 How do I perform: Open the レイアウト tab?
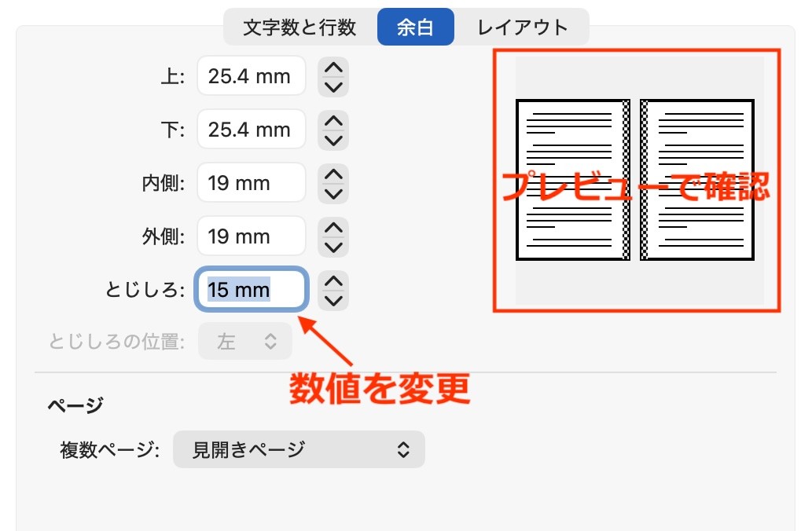pyautogui.click(x=521, y=27)
